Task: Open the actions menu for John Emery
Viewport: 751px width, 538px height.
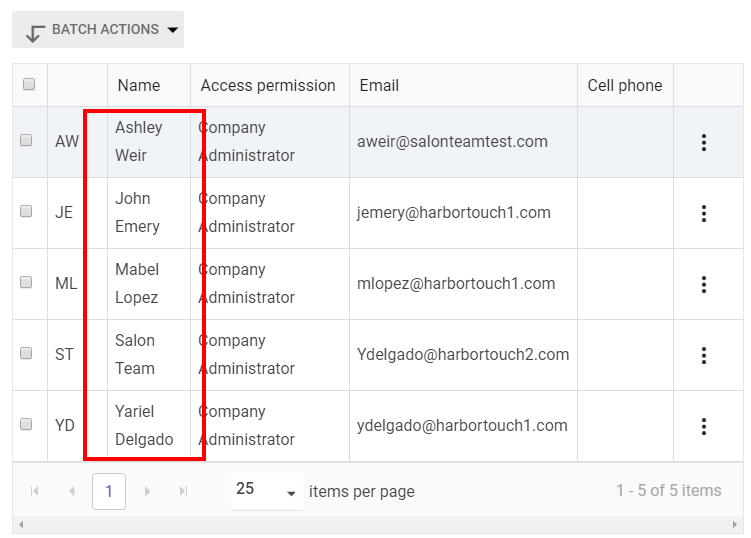Action: 703,213
